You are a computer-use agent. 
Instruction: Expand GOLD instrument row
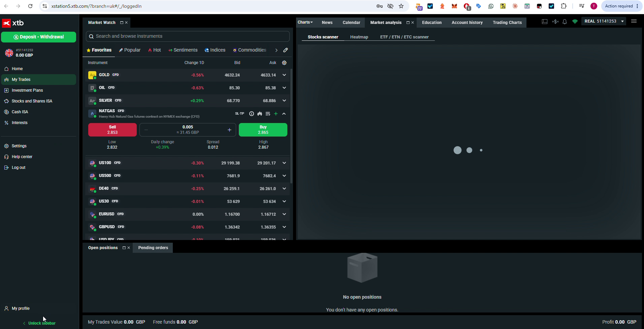[x=284, y=75]
